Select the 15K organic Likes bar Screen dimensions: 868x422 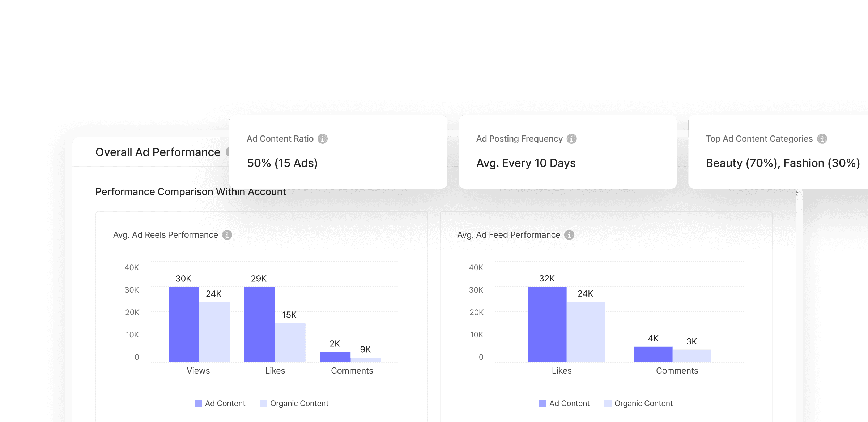290,342
